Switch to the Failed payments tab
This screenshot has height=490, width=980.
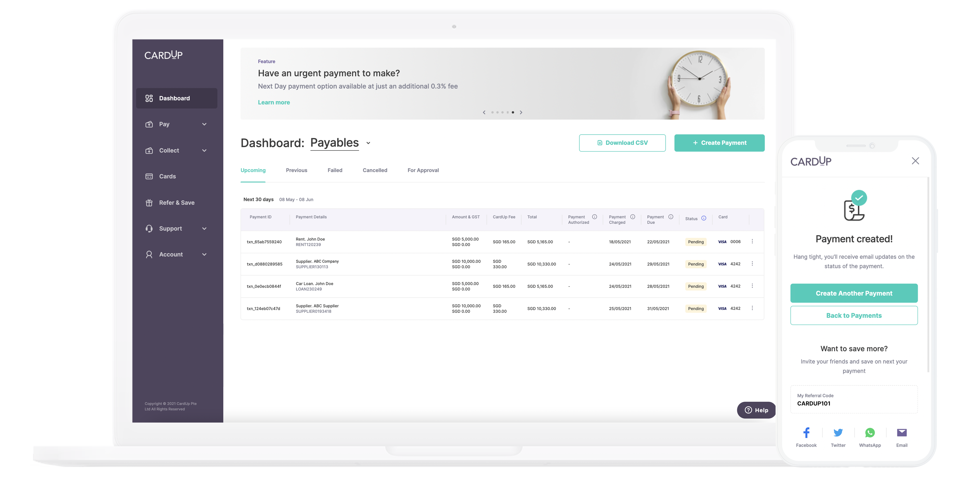[335, 170]
